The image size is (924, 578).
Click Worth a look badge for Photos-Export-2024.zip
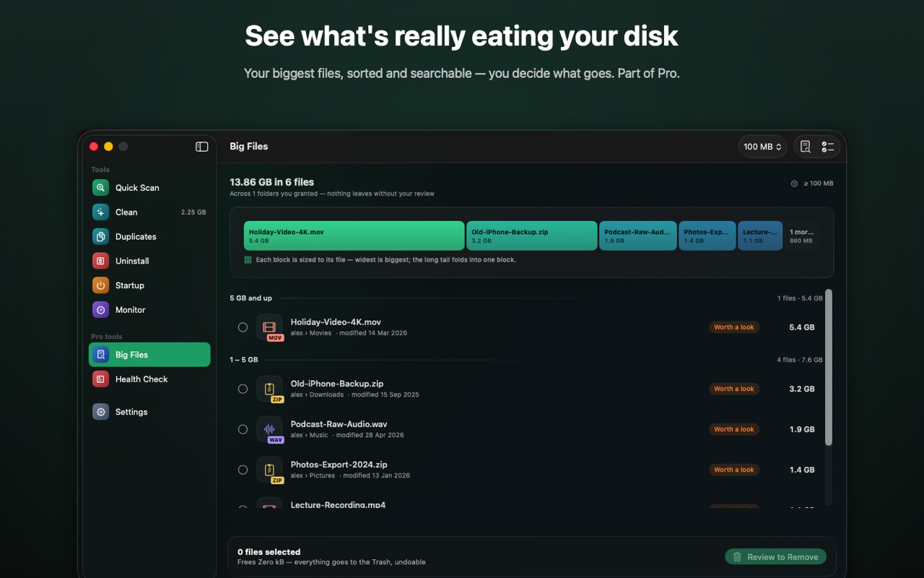click(733, 470)
